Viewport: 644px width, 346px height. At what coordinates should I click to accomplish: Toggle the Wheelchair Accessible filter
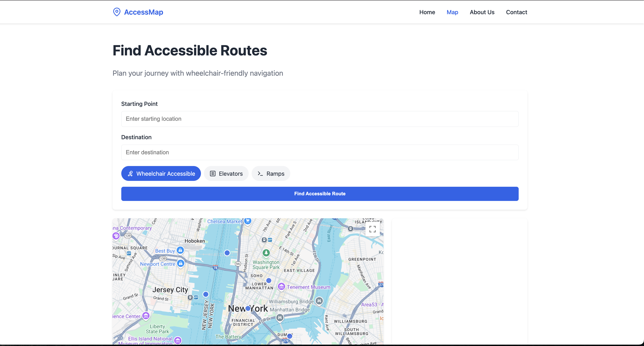click(161, 174)
